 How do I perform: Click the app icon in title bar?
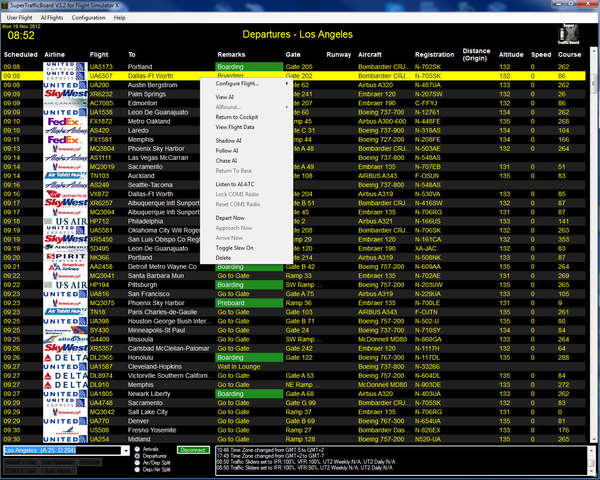[5, 5]
